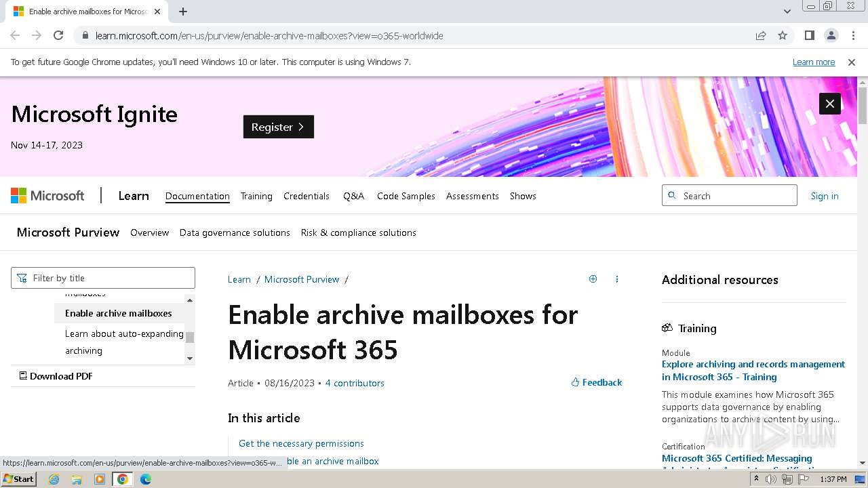This screenshot has width=868, height=488.
Task: Click the Sign in link
Action: point(825,196)
